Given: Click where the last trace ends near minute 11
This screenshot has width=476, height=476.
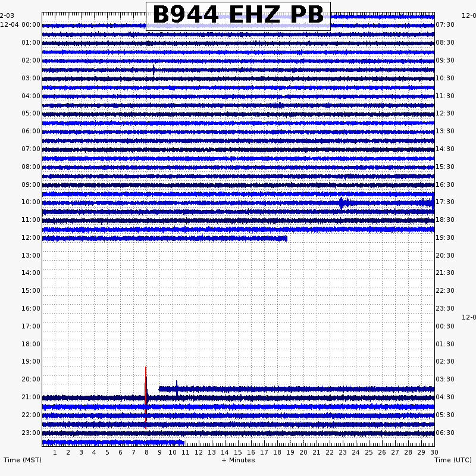Looking at the screenshot, I should [x=183, y=443].
